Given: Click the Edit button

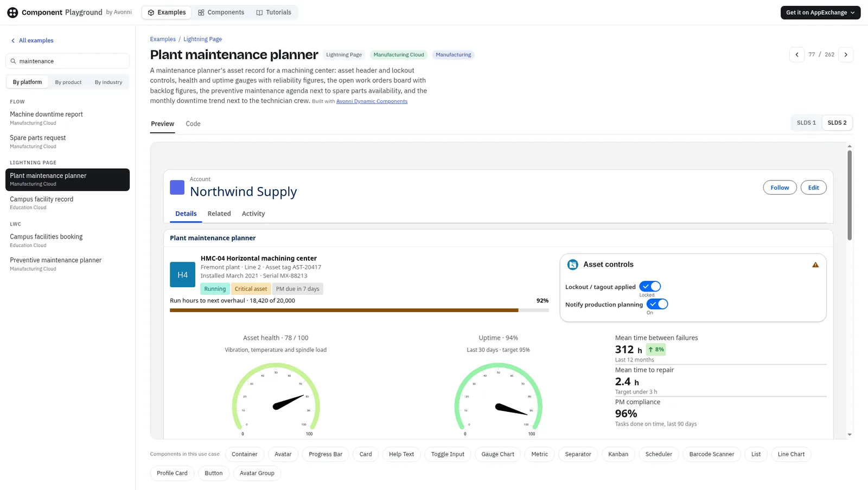Looking at the screenshot, I should (x=813, y=188).
